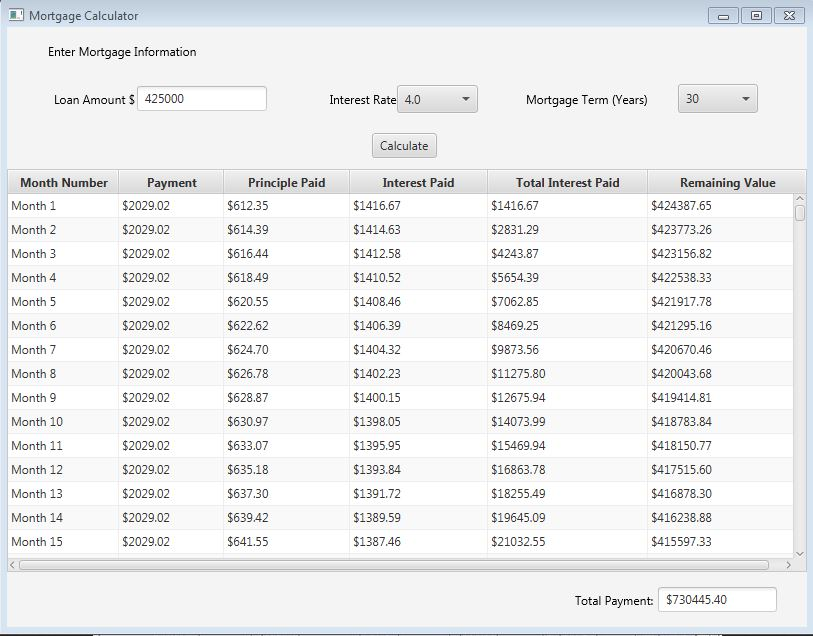Click the Loan Amount input field
Image resolution: width=813 pixels, height=636 pixels.
point(204,98)
